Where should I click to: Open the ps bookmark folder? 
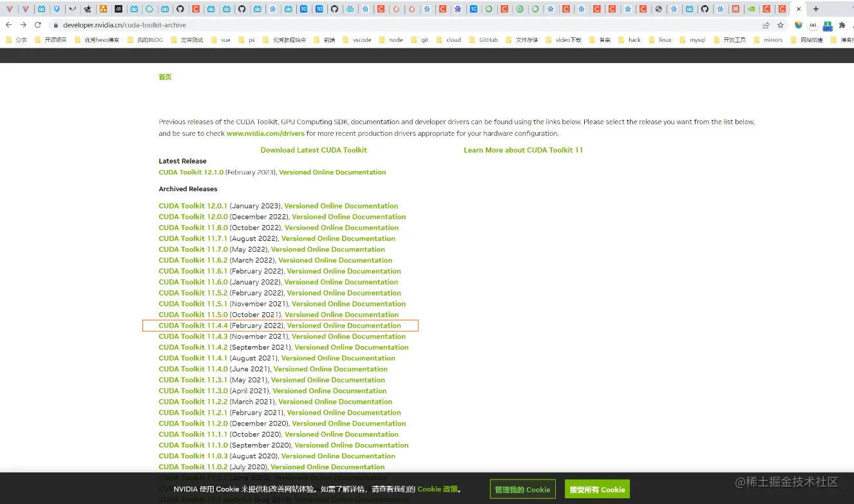coord(247,40)
